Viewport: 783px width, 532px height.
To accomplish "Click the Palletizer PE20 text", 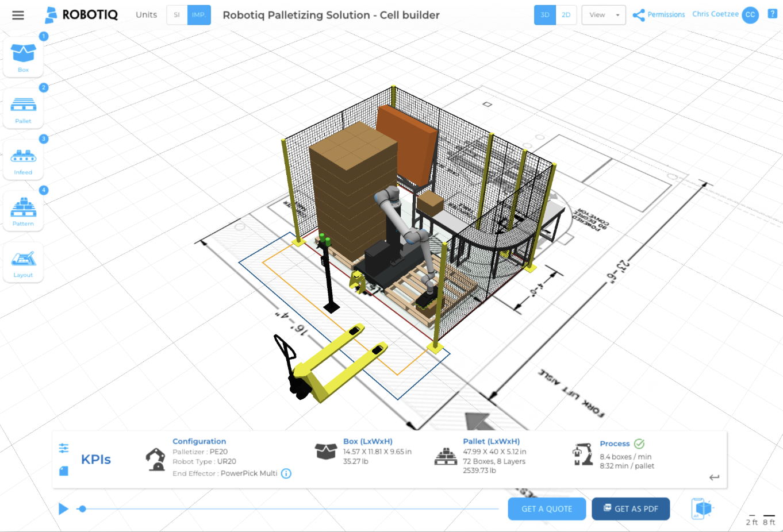I will click(x=200, y=452).
